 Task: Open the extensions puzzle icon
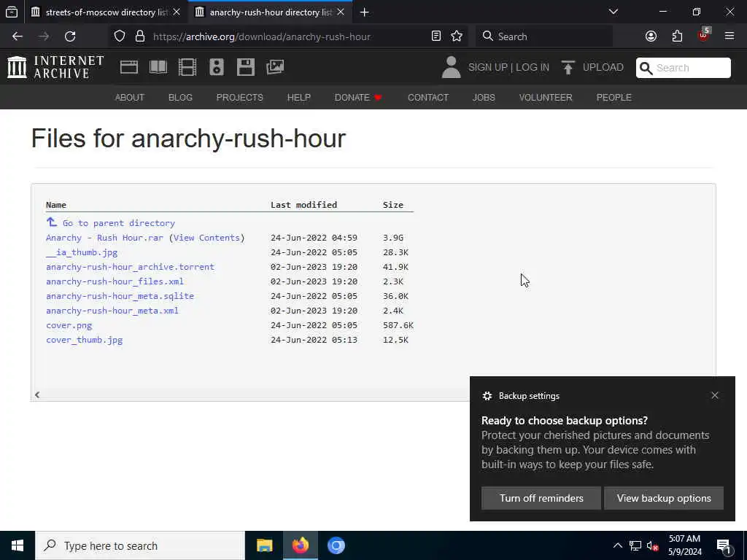click(677, 36)
